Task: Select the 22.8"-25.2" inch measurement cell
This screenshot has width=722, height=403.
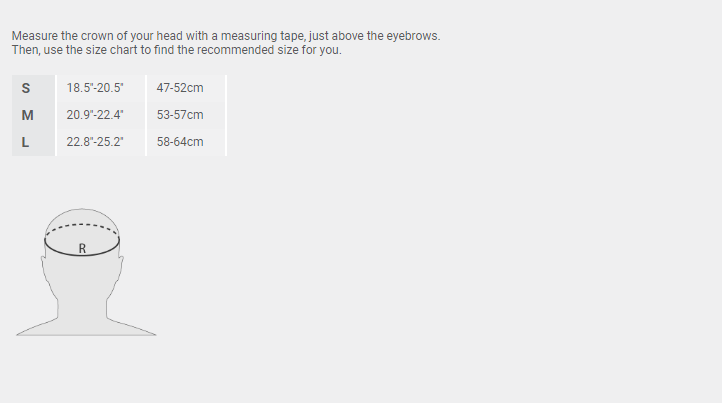Action: [95, 142]
